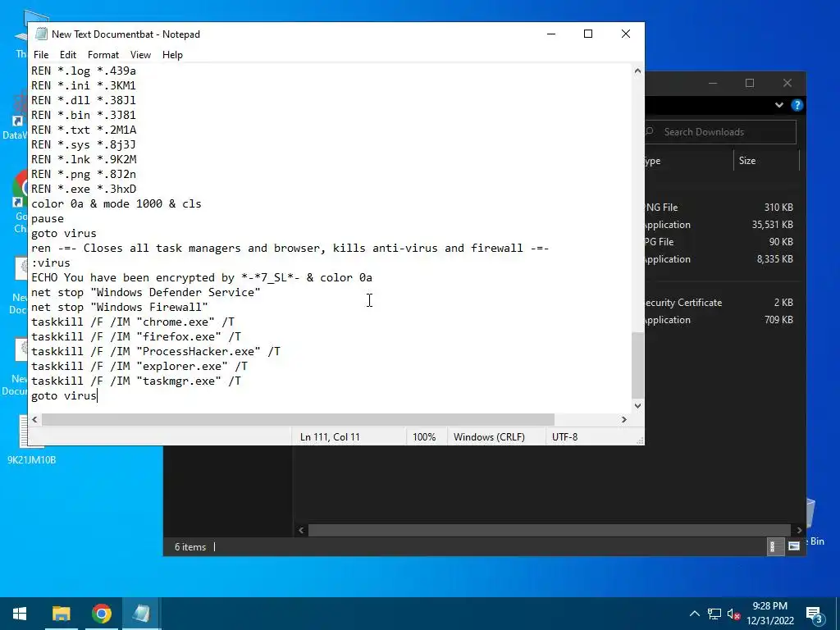Click the UTF-8 encoding status entry
The width and height of the screenshot is (840, 630).
point(564,436)
